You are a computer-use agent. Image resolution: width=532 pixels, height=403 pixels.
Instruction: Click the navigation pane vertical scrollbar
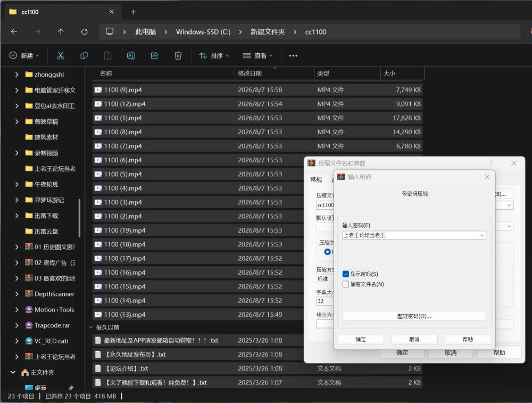(79, 218)
